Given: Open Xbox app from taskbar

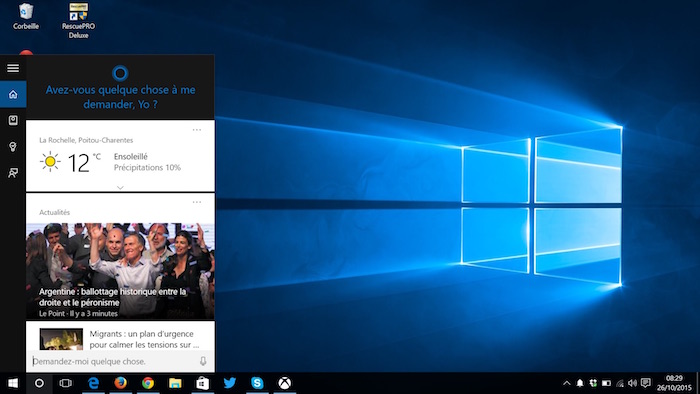Looking at the screenshot, I should pos(284,383).
